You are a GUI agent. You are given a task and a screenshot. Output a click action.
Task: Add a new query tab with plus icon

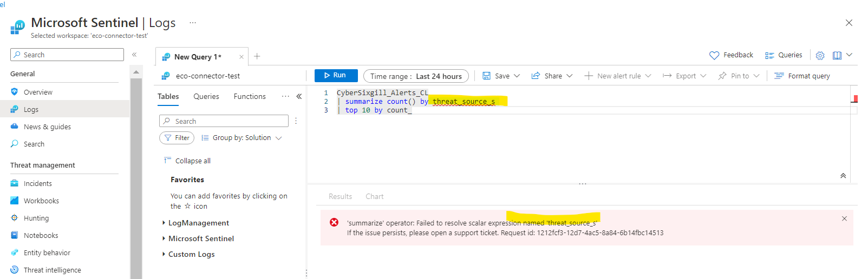pos(257,56)
